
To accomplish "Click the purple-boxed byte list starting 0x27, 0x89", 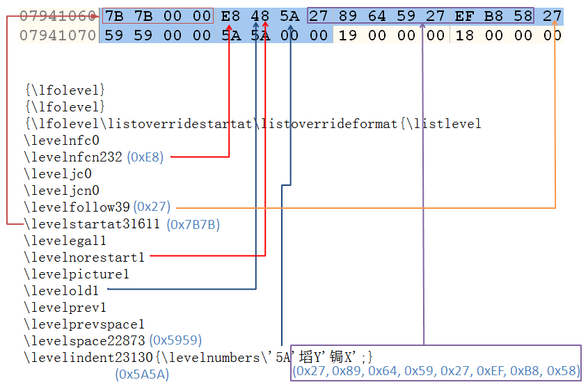I will 436,372.
